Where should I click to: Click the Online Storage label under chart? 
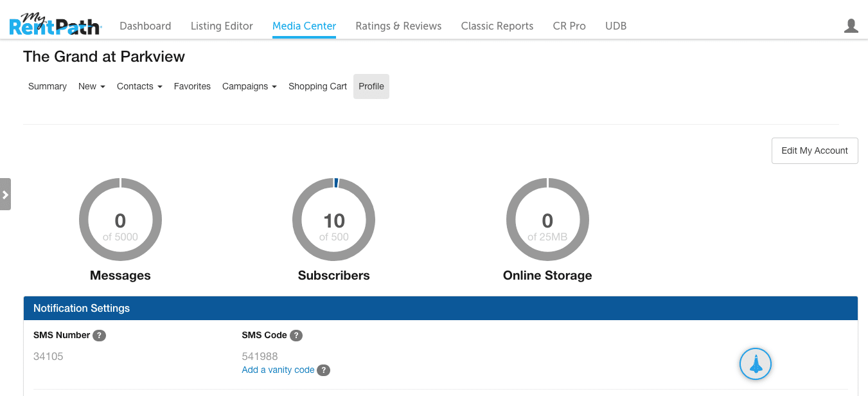pyautogui.click(x=547, y=275)
